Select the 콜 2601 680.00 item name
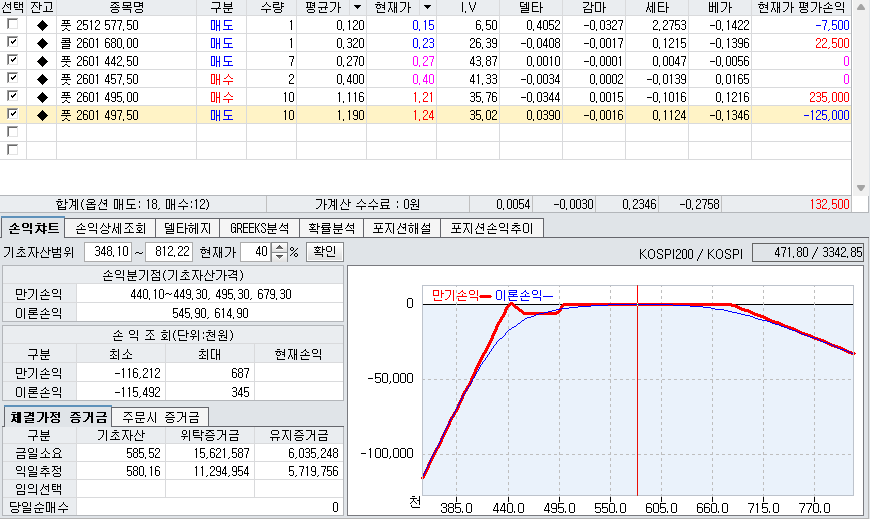The image size is (870, 519). 99,43
